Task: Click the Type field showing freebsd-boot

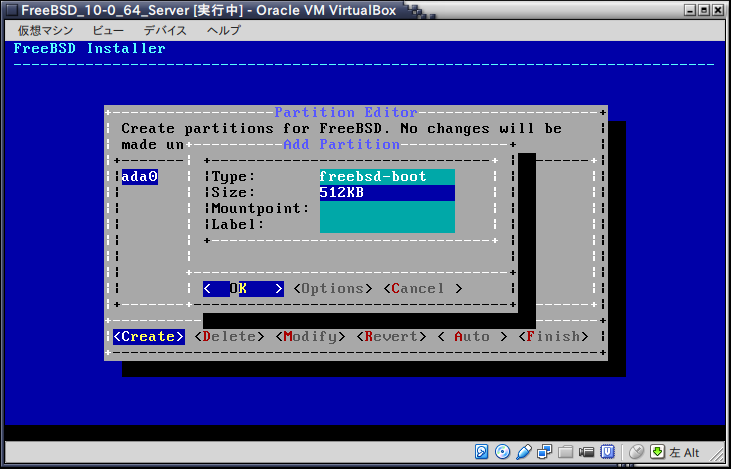Action: click(386, 177)
